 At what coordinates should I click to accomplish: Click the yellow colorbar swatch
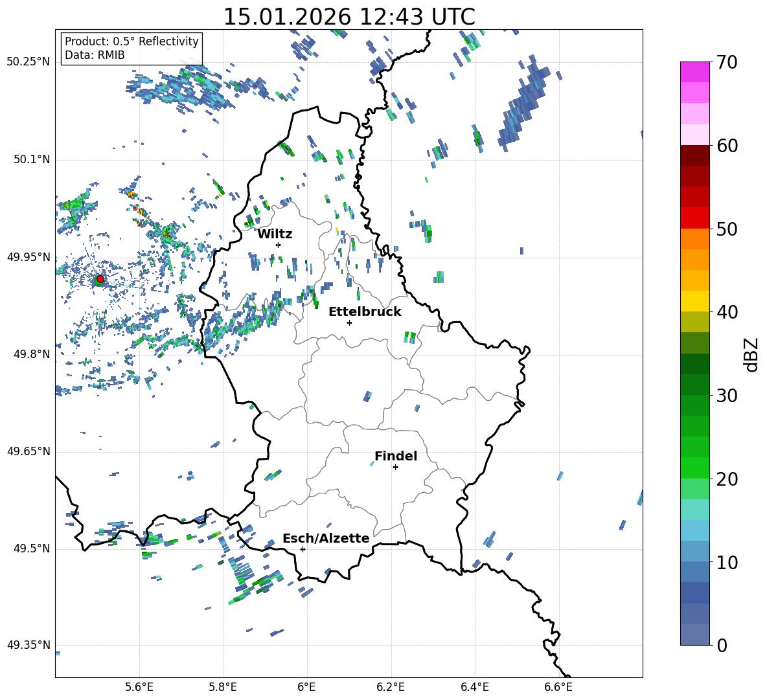coord(694,301)
